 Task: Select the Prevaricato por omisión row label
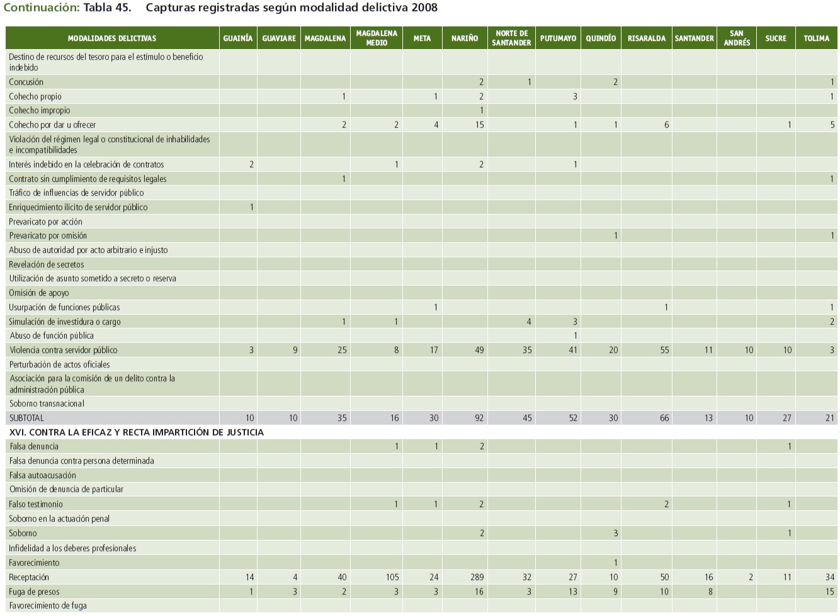(48, 235)
